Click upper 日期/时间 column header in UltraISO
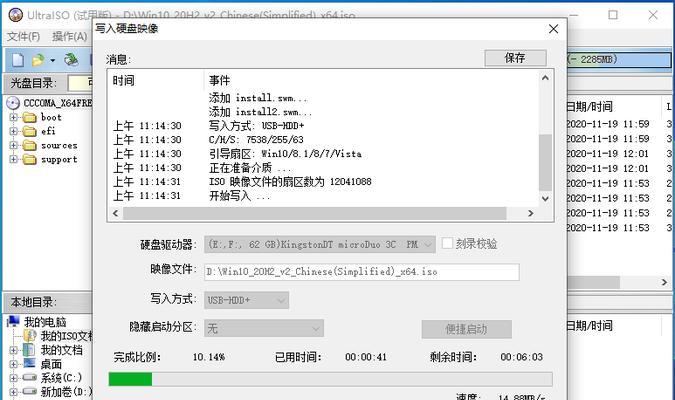675x400 pixels. click(590, 106)
